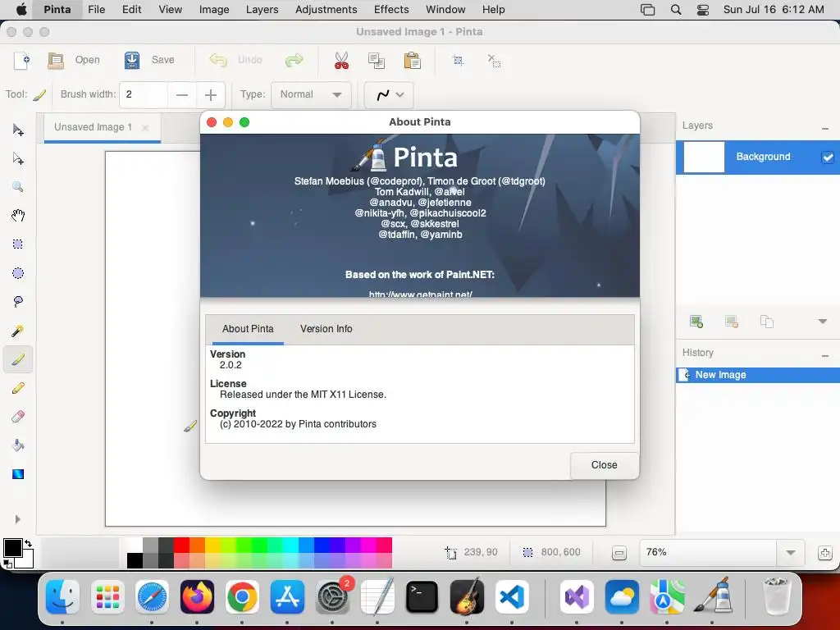Select the Pencil tool
This screenshot has width=840, height=630.
tap(18, 388)
